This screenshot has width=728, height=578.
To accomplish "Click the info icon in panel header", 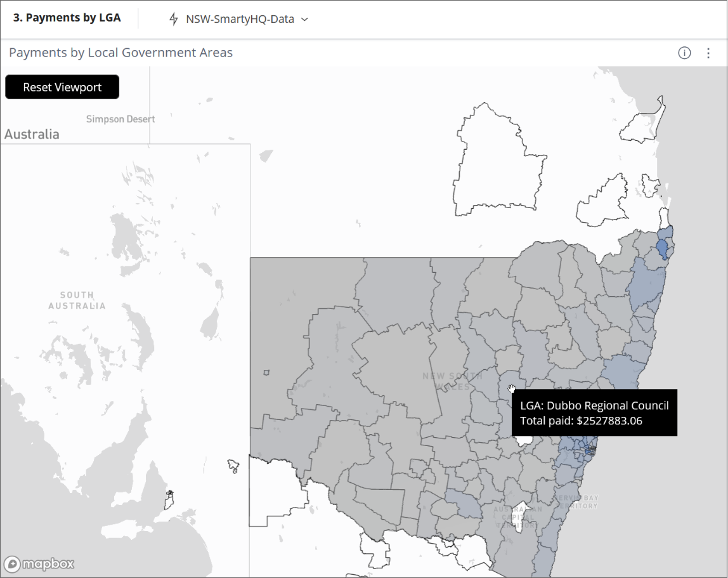I will [x=684, y=53].
